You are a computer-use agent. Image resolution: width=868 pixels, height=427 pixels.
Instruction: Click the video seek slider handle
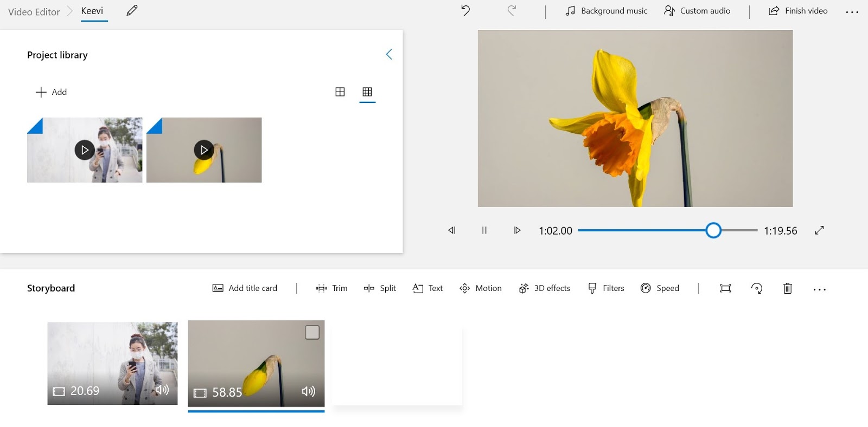pos(713,230)
